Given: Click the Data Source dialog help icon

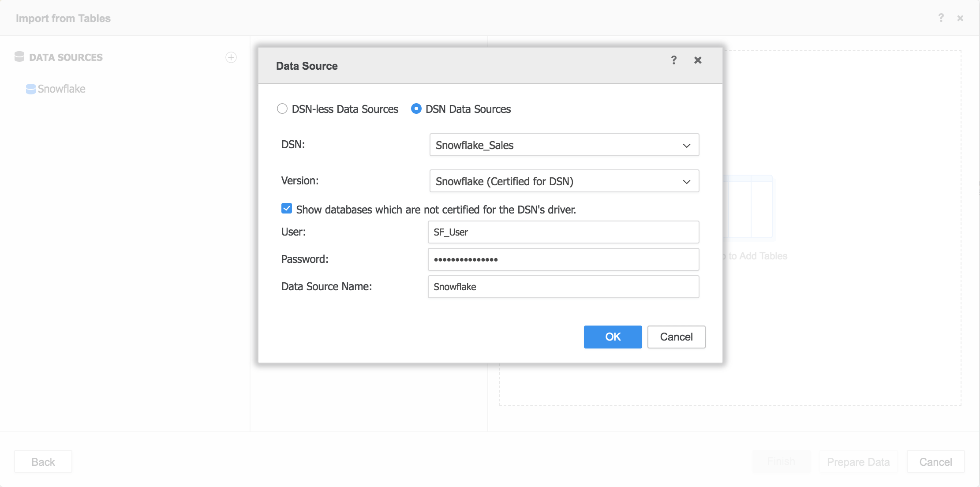Looking at the screenshot, I should pos(673,60).
